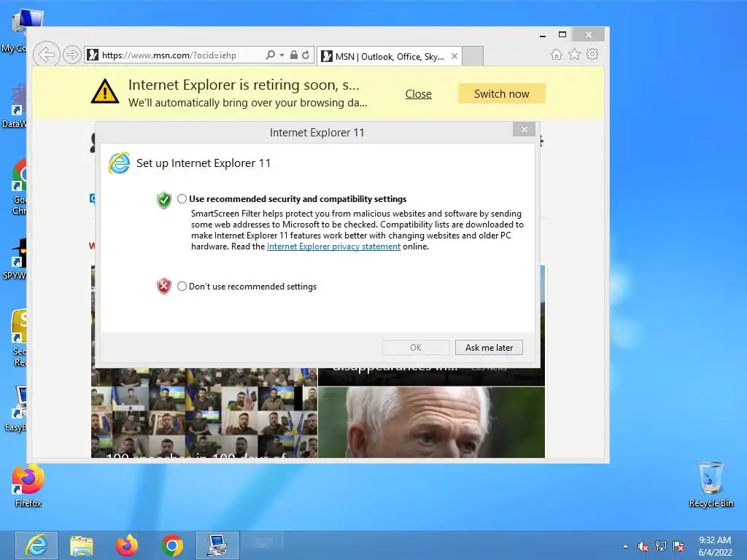
Task: Click the Ask me later button
Action: coord(489,348)
